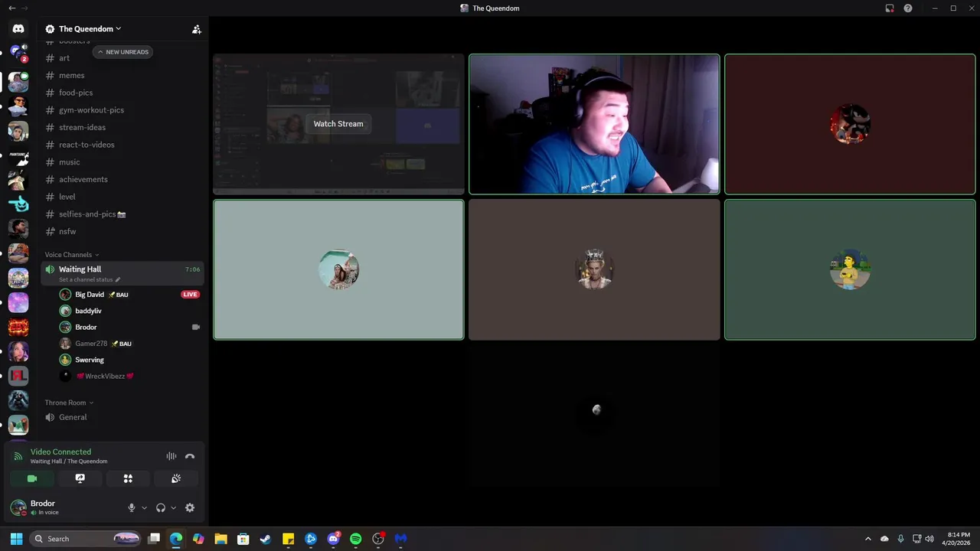Focus the webcam video tile

point(594,124)
